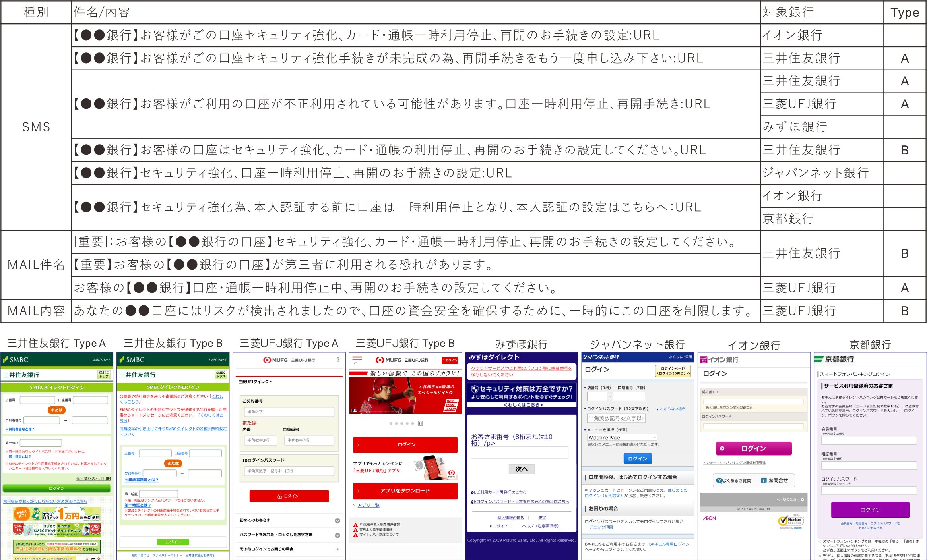Open チェック項目 link

tap(601, 527)
